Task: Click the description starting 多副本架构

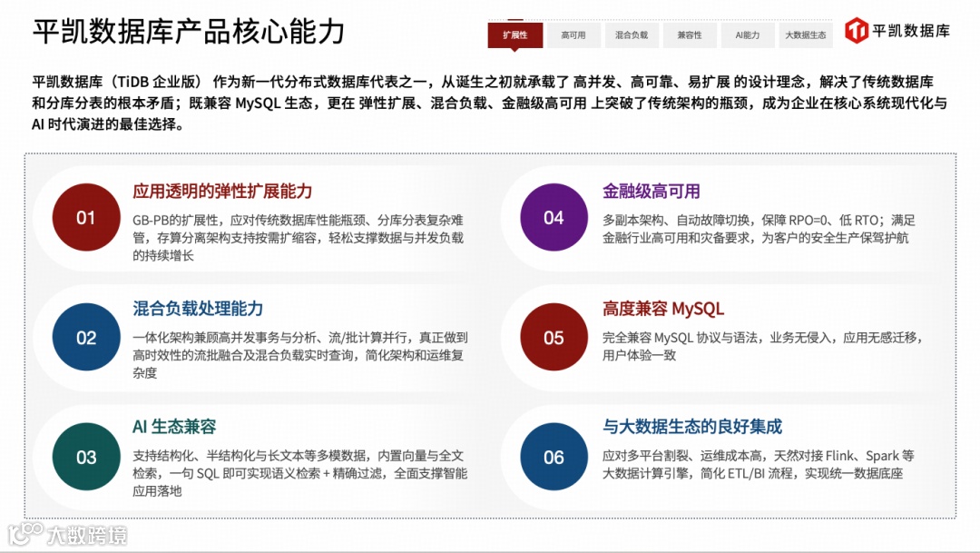Action: tap(758, 229)
